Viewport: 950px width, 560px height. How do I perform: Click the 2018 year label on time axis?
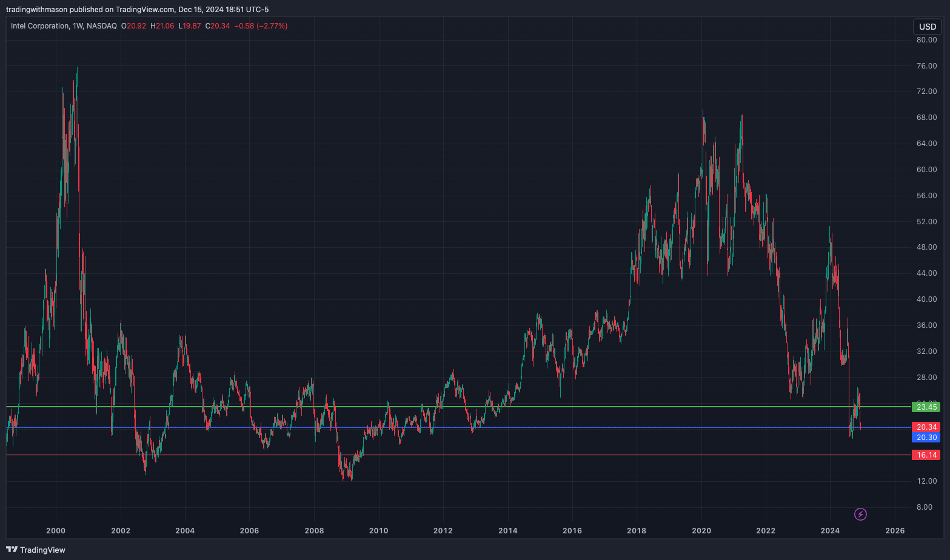(637, 531)
